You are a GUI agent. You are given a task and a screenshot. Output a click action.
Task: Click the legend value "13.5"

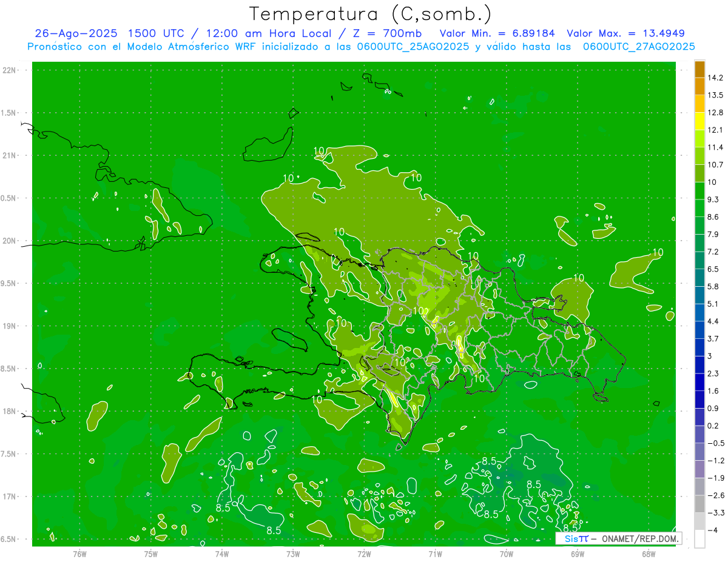pos(716,95)
